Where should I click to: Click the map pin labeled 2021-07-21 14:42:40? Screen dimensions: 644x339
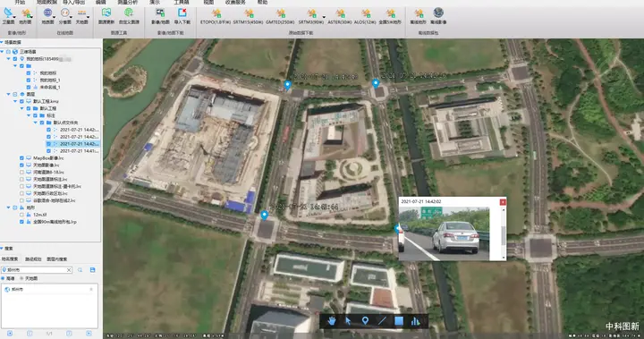pyautogui.click(x=287, y=85)
